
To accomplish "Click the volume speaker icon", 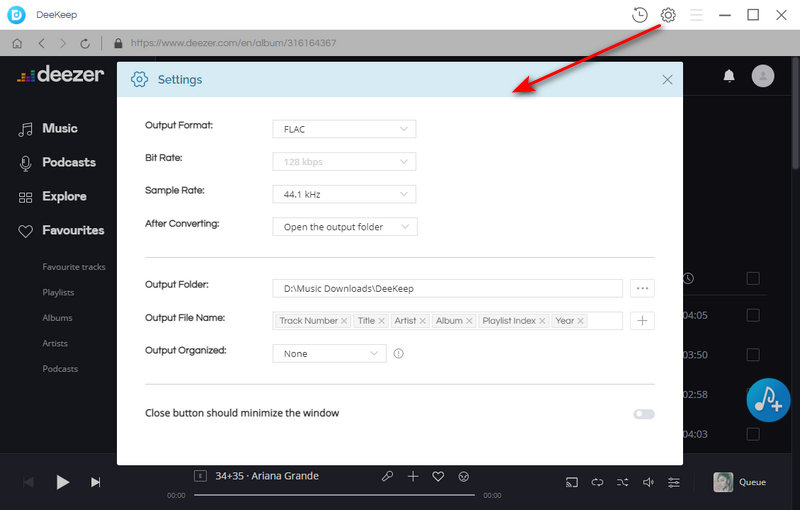I will (x=648, y=482).
